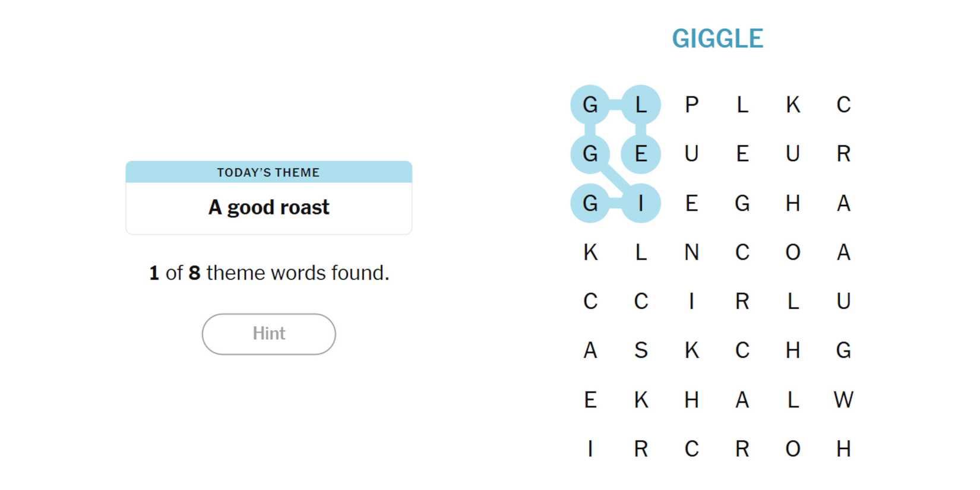Pick the O between C and A
This screenshot has width=980, height=490.
(x=793, y=252)
